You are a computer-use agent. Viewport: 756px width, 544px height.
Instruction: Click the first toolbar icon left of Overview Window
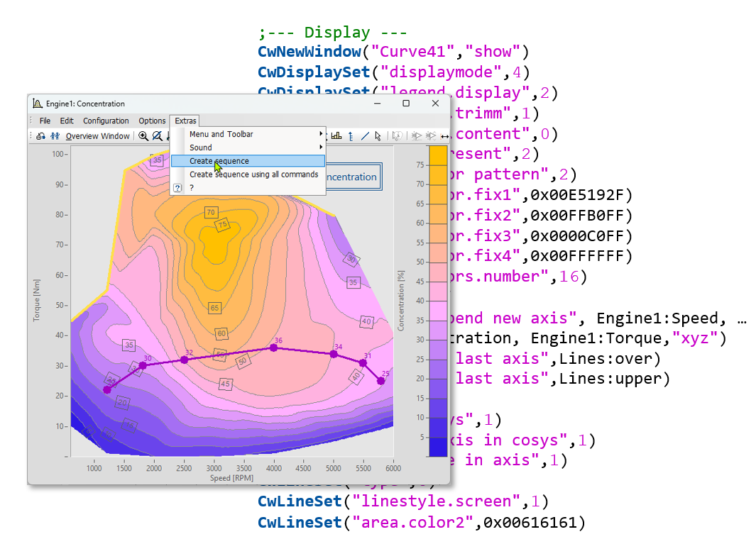click(41, 136)
